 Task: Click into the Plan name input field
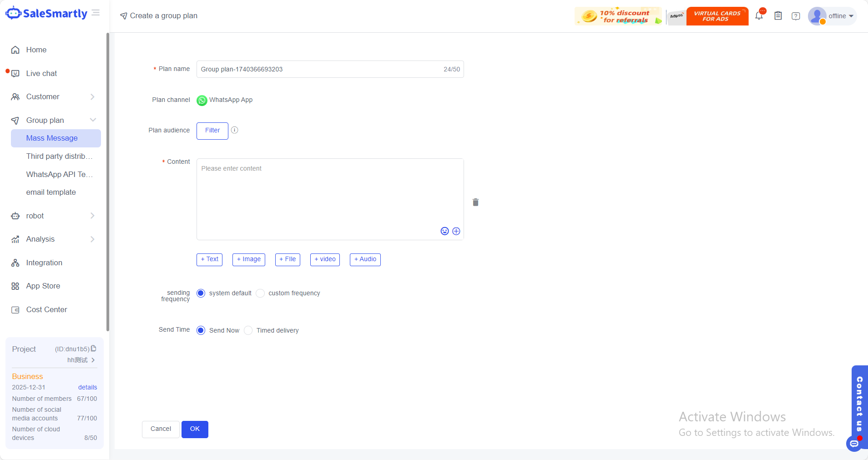point(318,69)
